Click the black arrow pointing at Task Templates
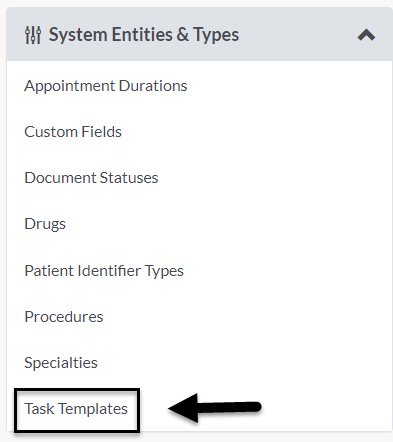 (x=215, y=408)
